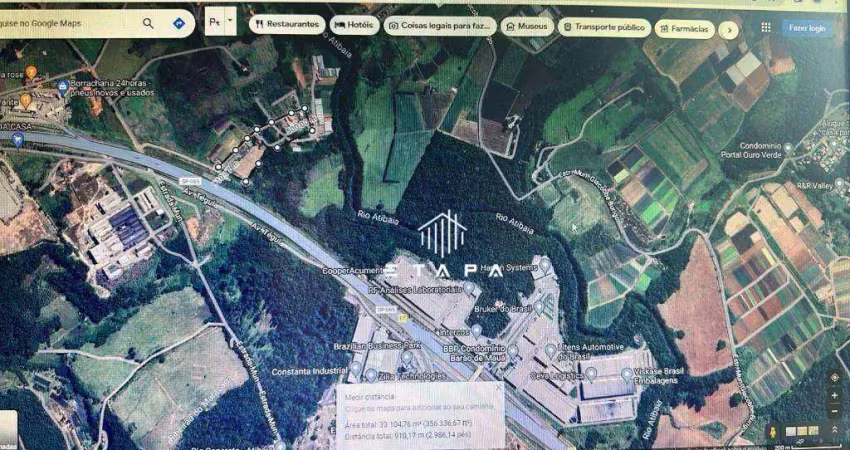Select the Transporte público chip
This screenshot has height=450, width=850.
pos(604,27)
